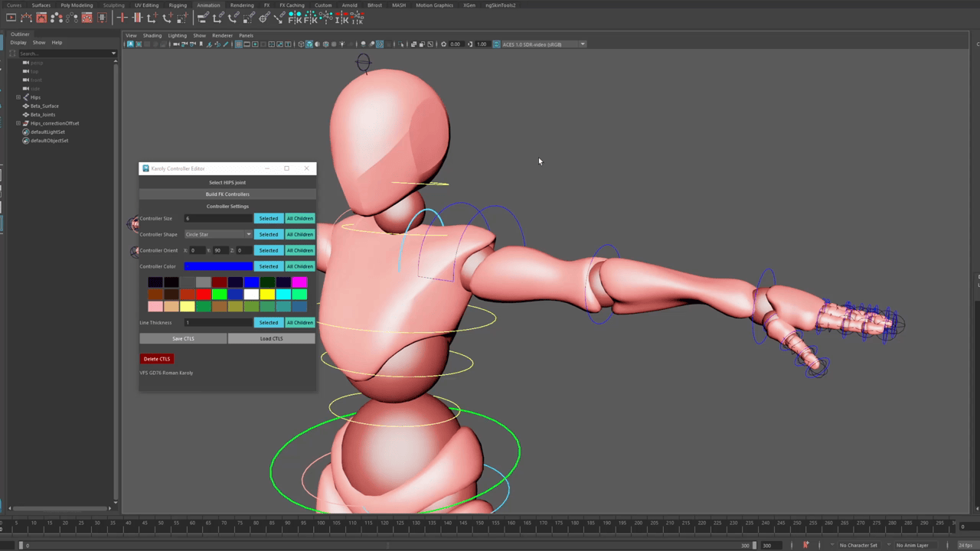Viewport: 980px width, 551px height.
Task: Click the Outliner search magnifier icon
Action: click(x=13, y=54)
